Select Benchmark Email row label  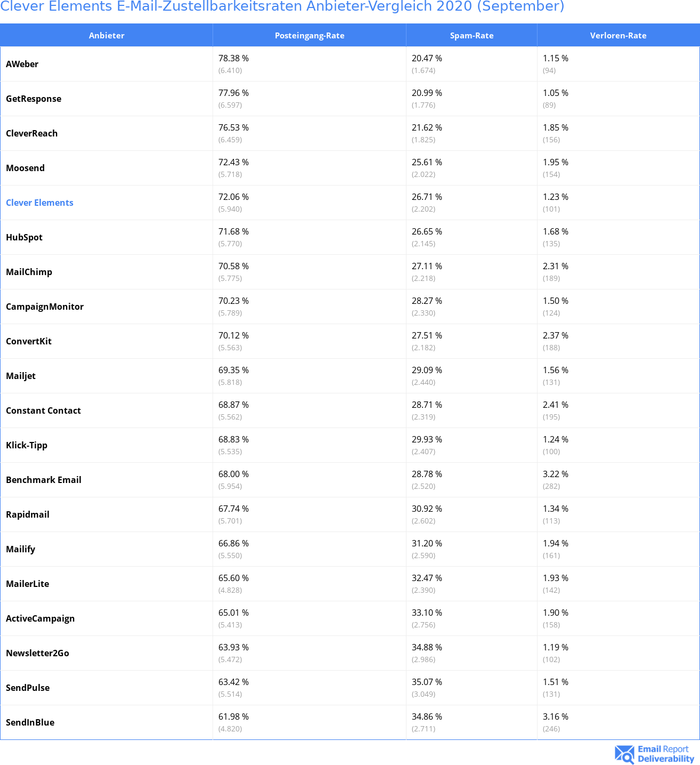[x=44, y=480]
